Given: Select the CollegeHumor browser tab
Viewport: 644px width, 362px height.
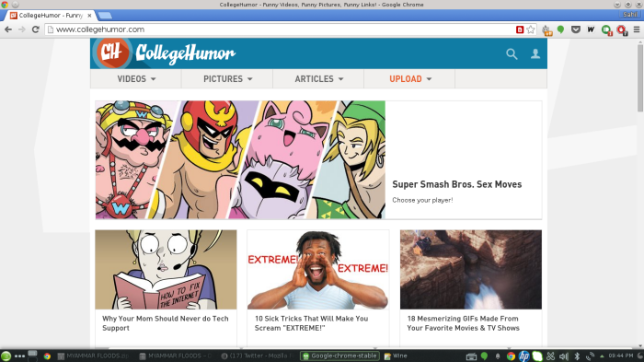Looking at the screenshot, I should (x=51, y=16).
